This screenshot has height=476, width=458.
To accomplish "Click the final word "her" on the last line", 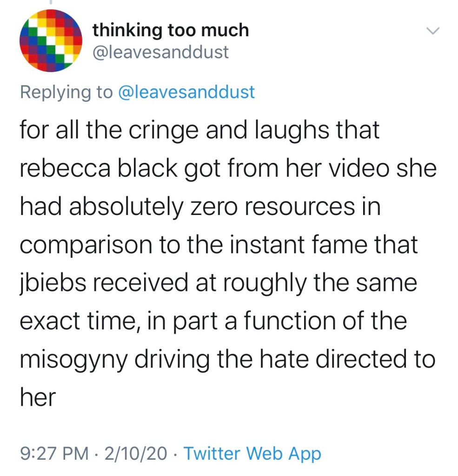I will (x=37, y=398).
